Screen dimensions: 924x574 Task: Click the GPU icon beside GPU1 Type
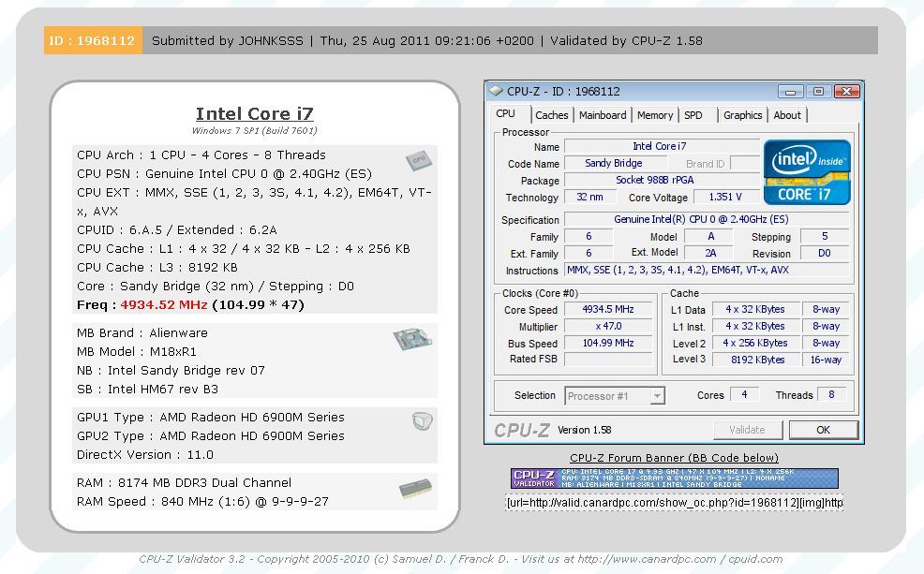coord(422,421)
